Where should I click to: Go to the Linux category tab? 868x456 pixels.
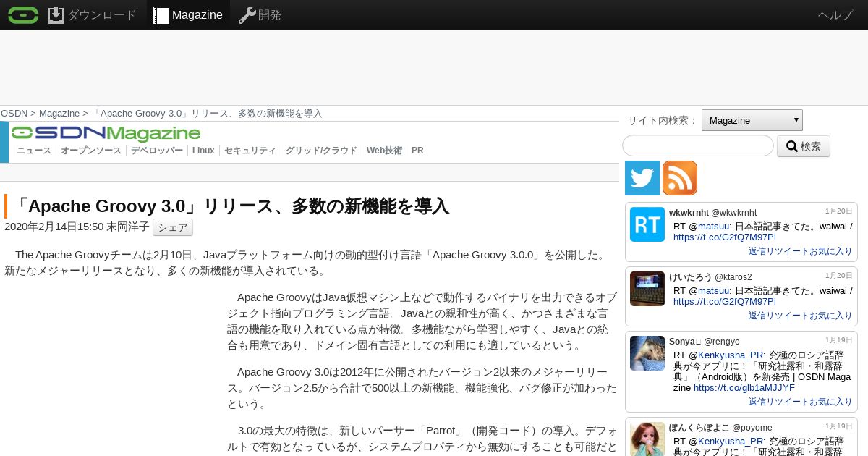(x=203, y=151)
